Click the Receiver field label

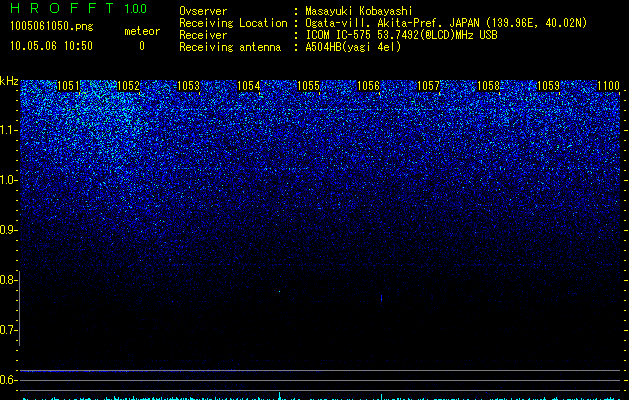pos(203,35)
